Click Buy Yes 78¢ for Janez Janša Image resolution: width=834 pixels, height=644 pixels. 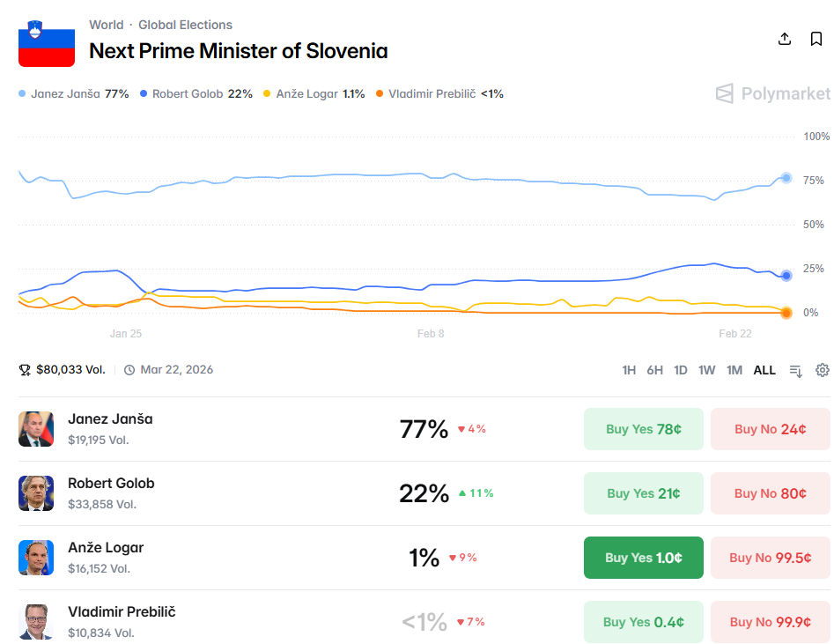[643, 428]
